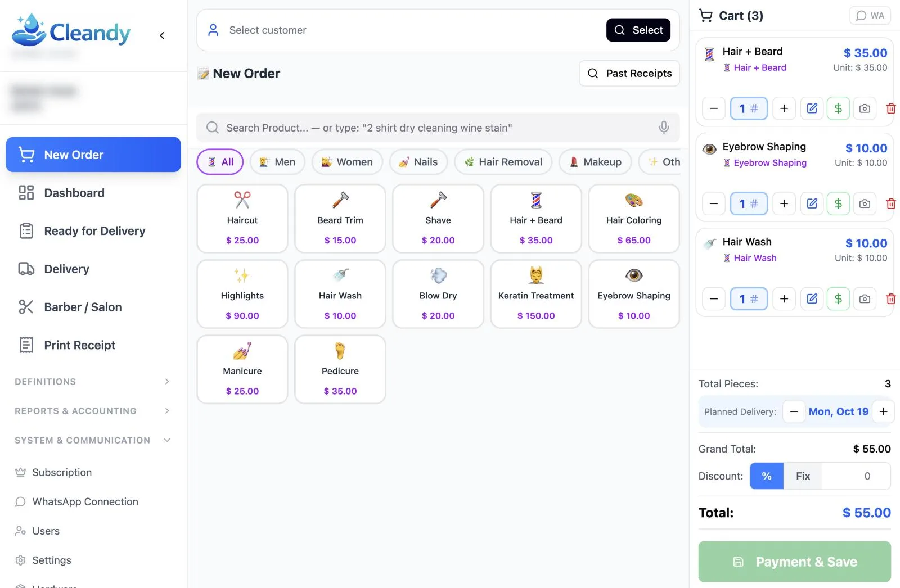Increase Hair + Beard quantity
This screenshot has width=900, height=588.
(x=784, y=108)
